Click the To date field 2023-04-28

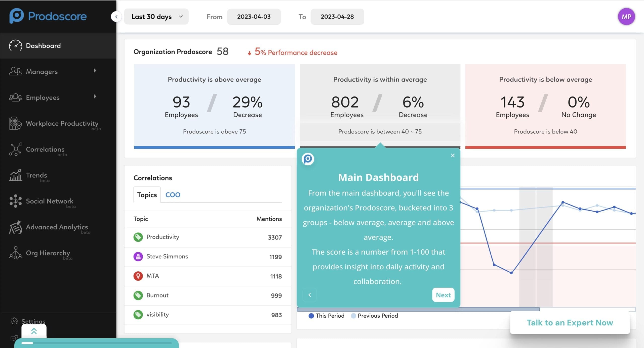tap(337, 17)
